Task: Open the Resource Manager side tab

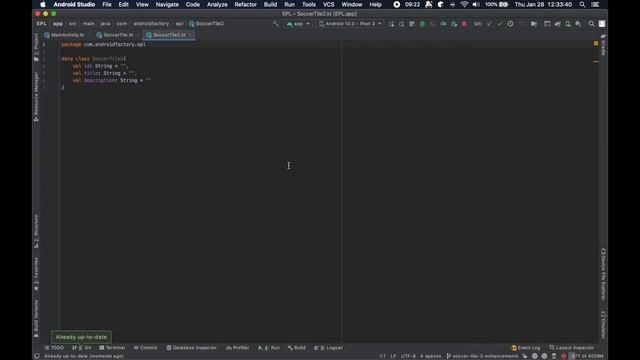Action: (x=36, y=97)
